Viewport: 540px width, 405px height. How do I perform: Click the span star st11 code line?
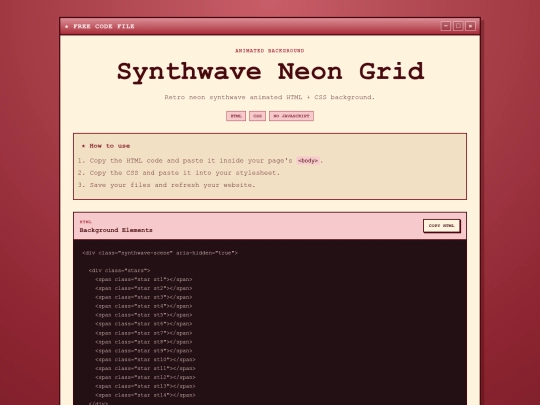click(145, 368)
